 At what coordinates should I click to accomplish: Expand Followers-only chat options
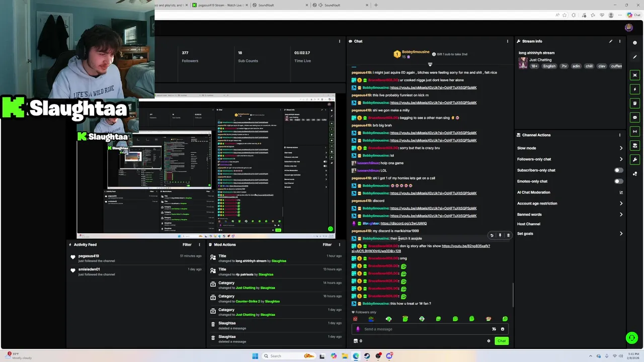[x=570, y=159]
